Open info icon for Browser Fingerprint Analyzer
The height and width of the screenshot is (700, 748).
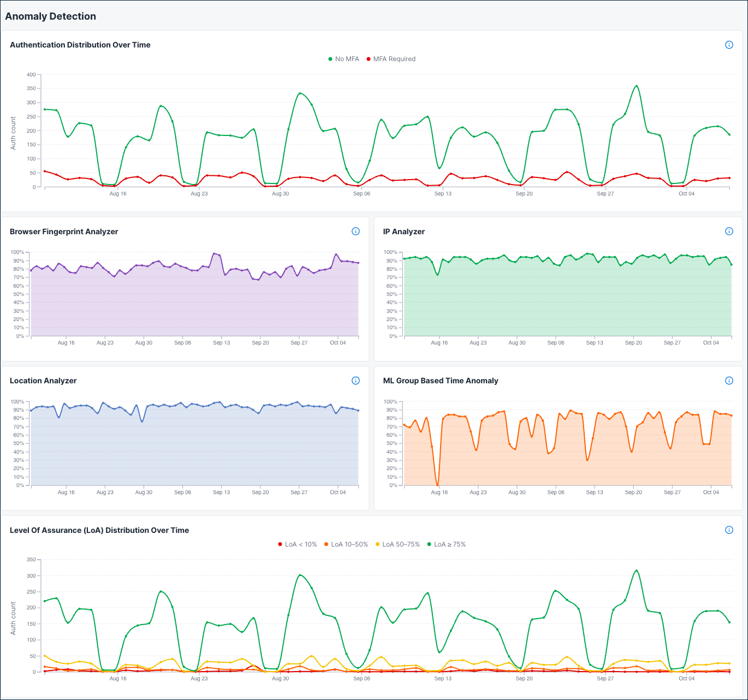(x=355, y=232)
